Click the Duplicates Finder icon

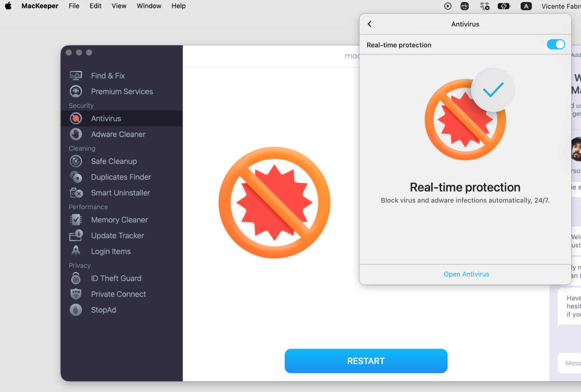(x=76, y=177)
